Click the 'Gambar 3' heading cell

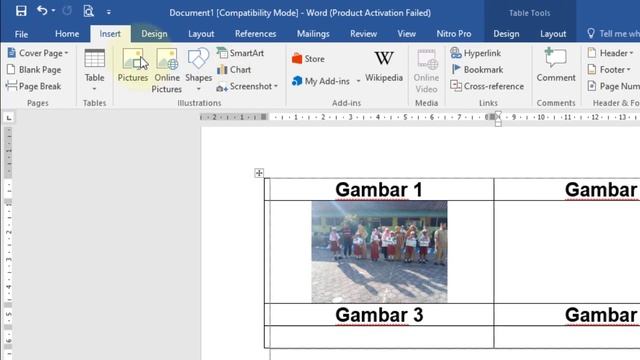pyautogui.click(x=379, y=315)
